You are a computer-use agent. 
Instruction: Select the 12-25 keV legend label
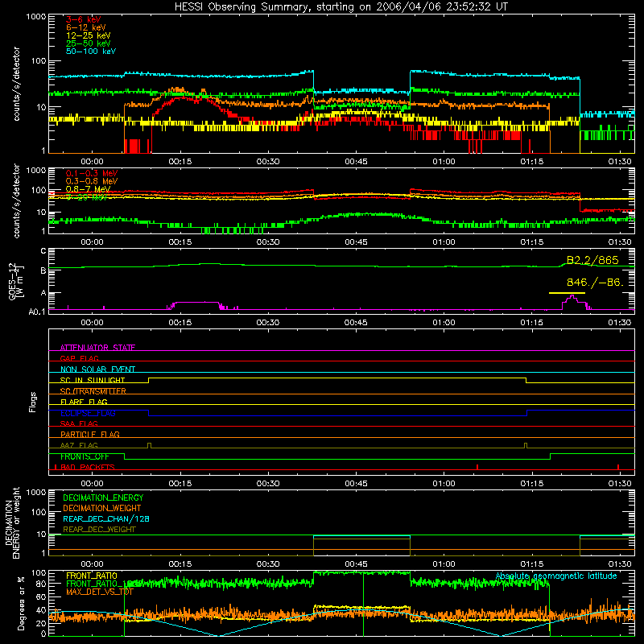tap(89, 35)
